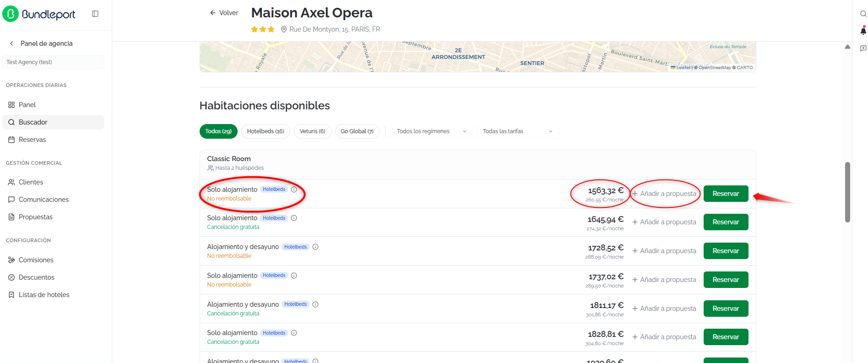Open the feedback chat bubble icon
Screen dimensions: 868x363
863,48
